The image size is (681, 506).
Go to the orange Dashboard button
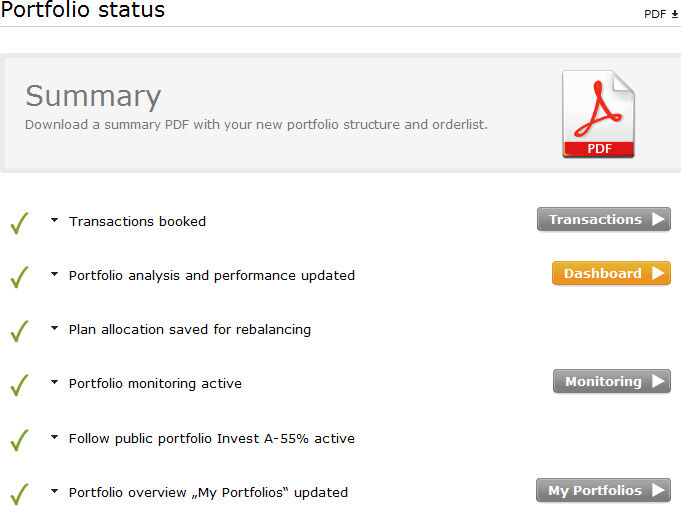click(x=611, y=274)
